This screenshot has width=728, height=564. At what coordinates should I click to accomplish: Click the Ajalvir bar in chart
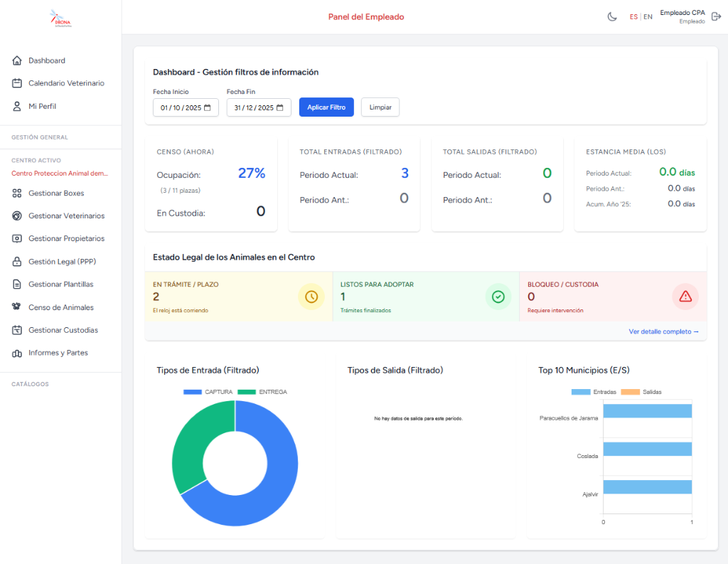[x=648, y=487]
